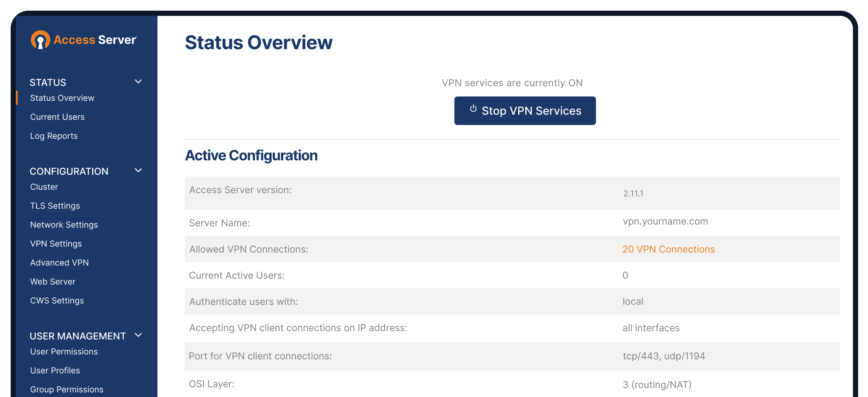Screen dimensions: 868x397
Task: Open Web Server settings
Action: click(53, 281)
